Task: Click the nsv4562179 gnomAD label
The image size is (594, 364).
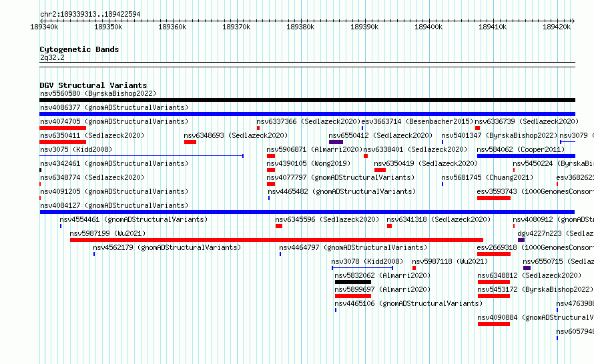Action: (x=167, y=247)
